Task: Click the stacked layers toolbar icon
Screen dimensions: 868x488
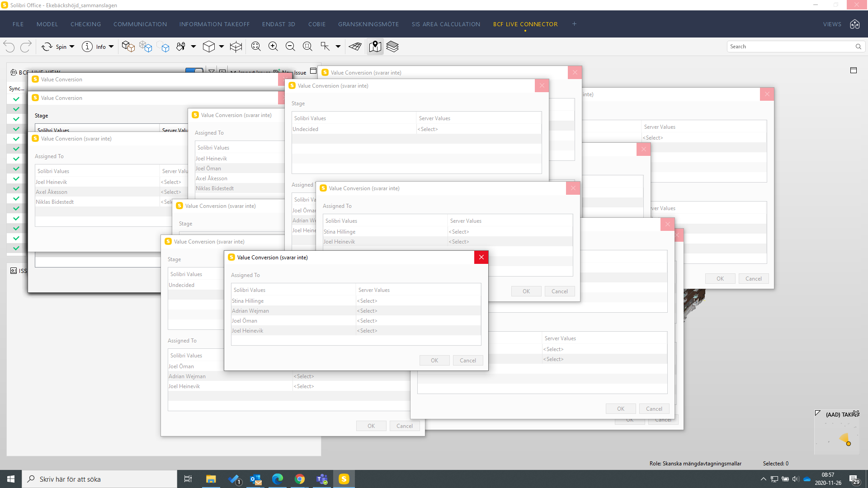Action: click(x=392, y=47)
